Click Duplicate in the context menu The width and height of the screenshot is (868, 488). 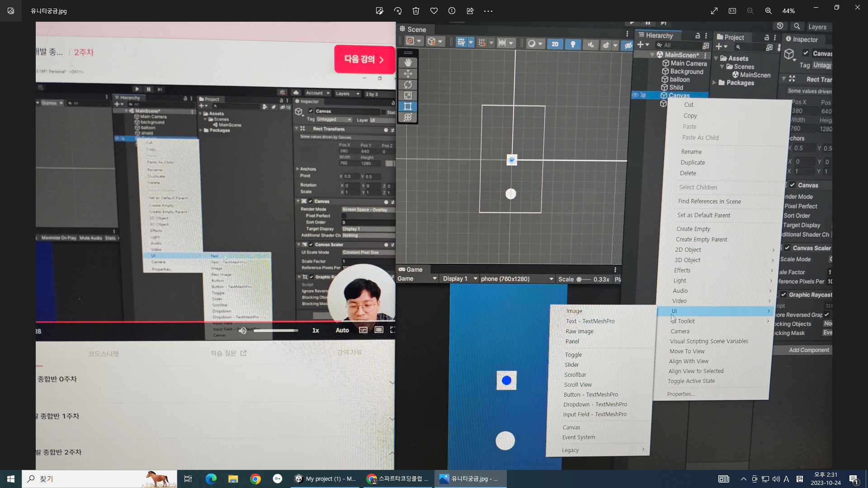pos(693,163)
